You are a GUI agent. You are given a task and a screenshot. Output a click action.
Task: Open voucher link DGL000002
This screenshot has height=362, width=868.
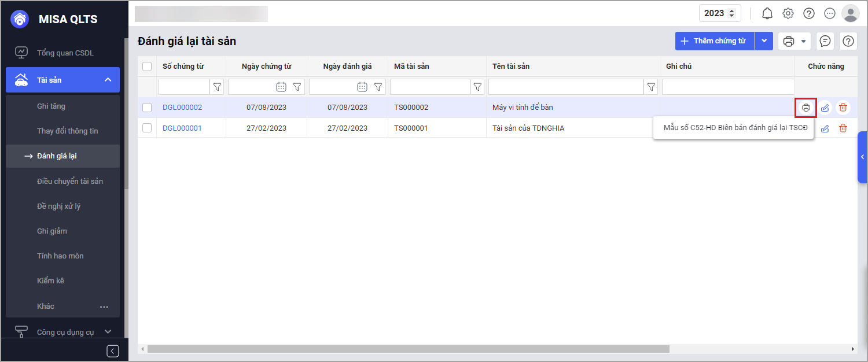182,108
